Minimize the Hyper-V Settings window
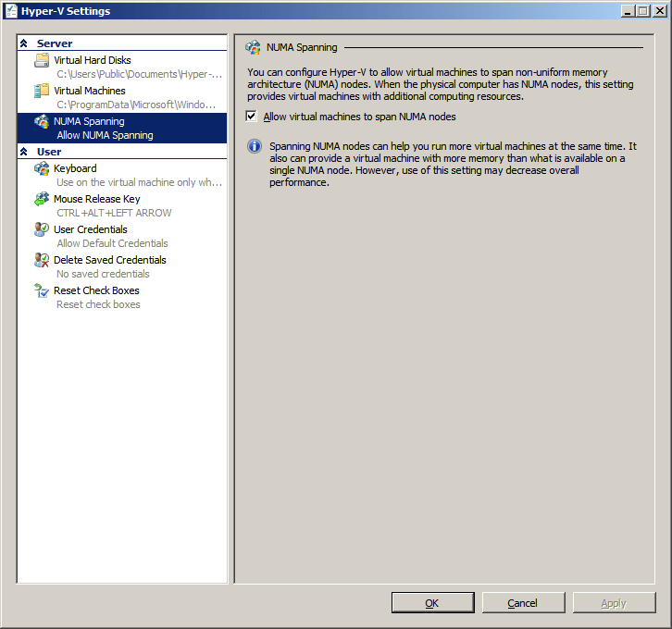 point(628,11)
